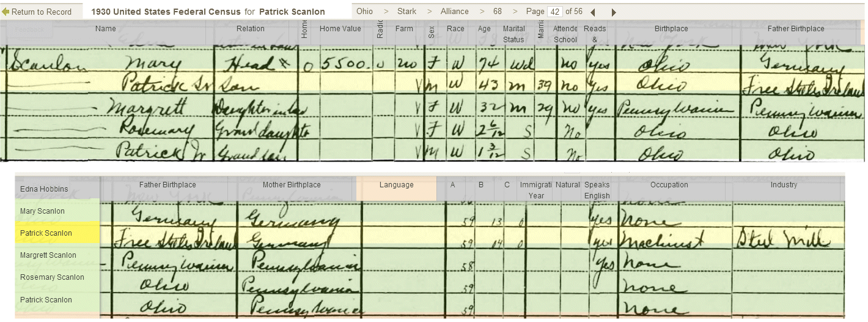Screen dimensions: 868x322
Task: Select Mary Scanlon in the name list
Action: click(42, 211)
